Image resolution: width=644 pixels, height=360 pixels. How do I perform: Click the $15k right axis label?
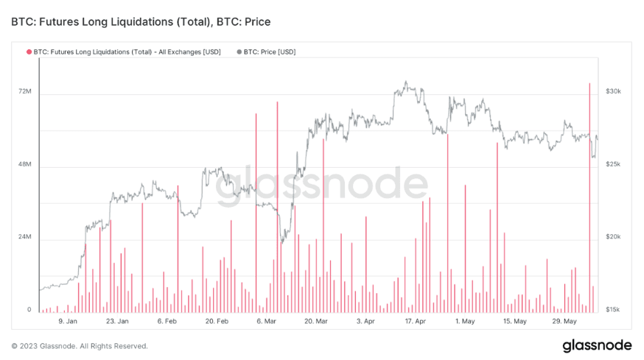click(613, 310)
